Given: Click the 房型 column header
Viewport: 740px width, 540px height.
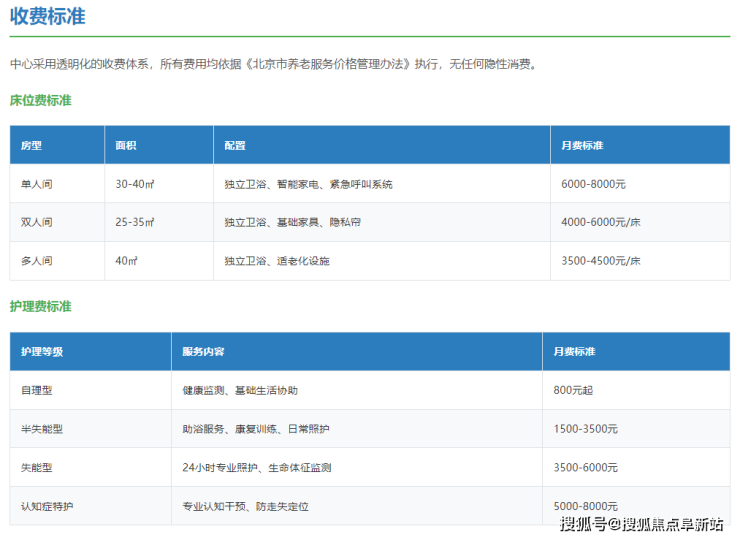Looking at the screenshot, I should pyautogui.click(x=32, y=145).
